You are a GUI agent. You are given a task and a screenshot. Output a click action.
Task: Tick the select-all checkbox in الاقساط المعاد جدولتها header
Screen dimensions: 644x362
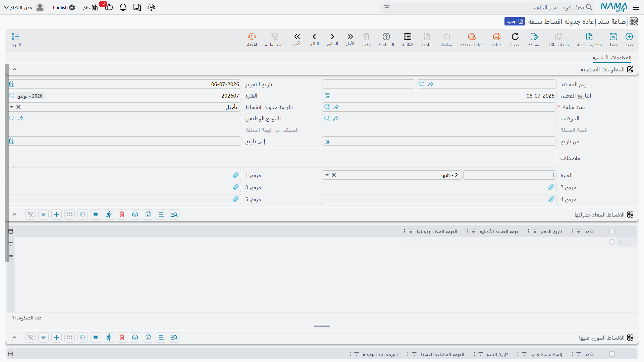(612, 231)
